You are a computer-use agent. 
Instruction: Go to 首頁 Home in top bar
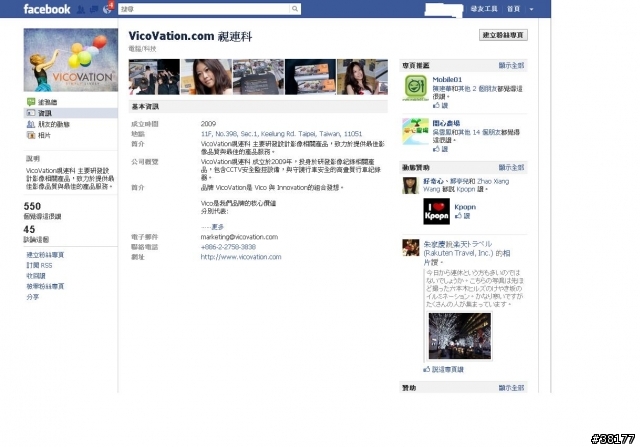[x=513, y=9]
